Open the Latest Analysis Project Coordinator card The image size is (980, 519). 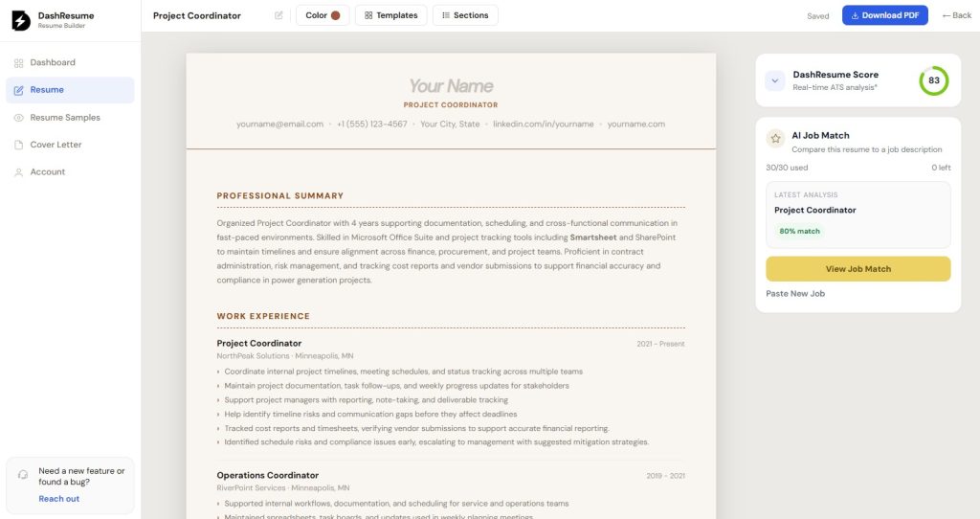coord(858,214)
